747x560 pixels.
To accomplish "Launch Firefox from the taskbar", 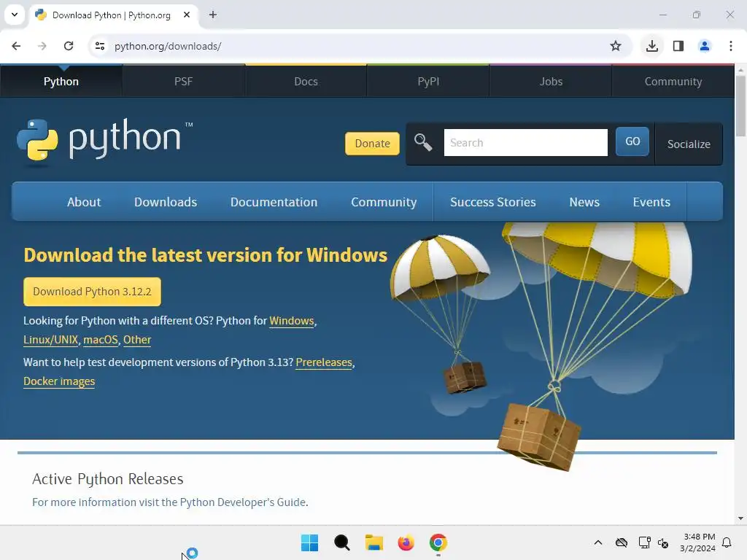I will 406,542.
